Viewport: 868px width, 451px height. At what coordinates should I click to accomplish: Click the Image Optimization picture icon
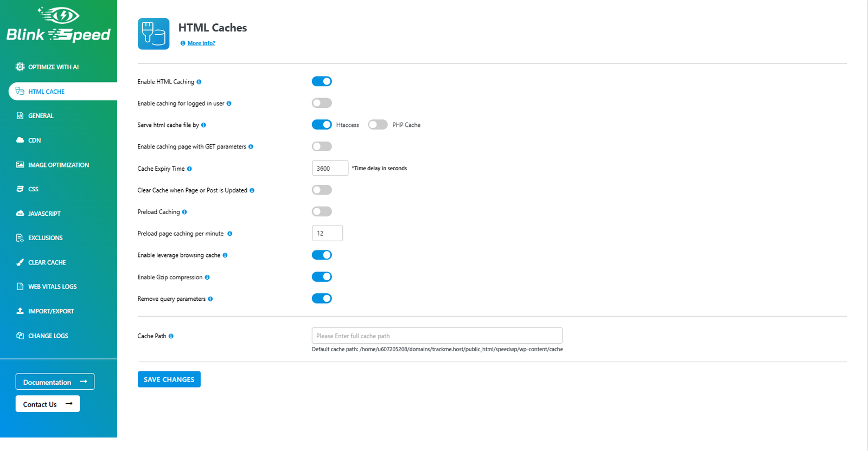[x=20, y=165]
